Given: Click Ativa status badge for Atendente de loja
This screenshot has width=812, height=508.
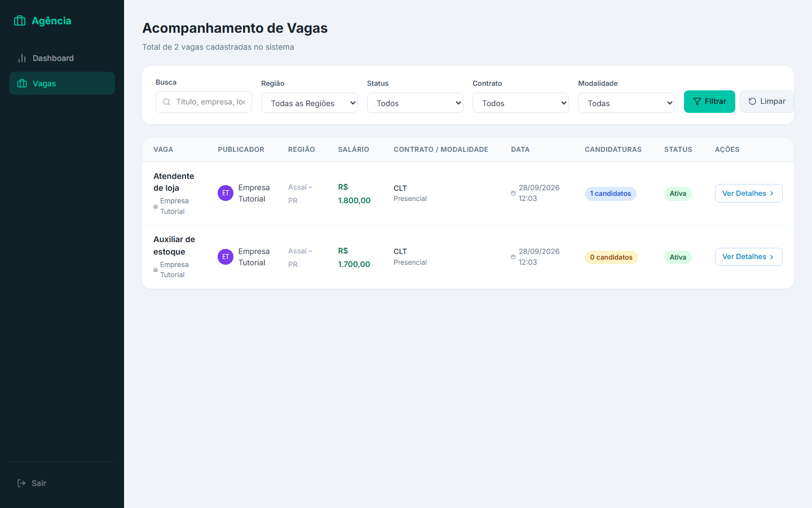Looking at the screenshot, I should 678,194.
